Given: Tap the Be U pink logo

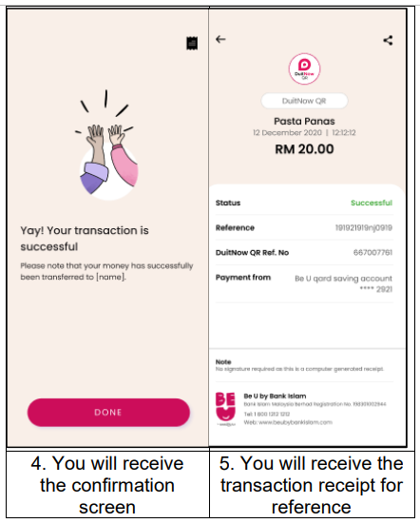Looking at the screenshot, I should click(x=225, y=409).
